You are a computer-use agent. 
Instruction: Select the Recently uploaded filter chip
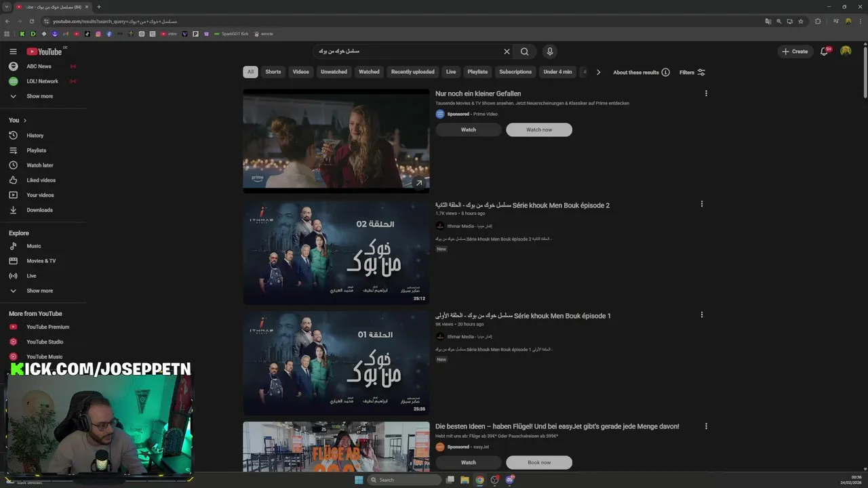tap(413, 72)
